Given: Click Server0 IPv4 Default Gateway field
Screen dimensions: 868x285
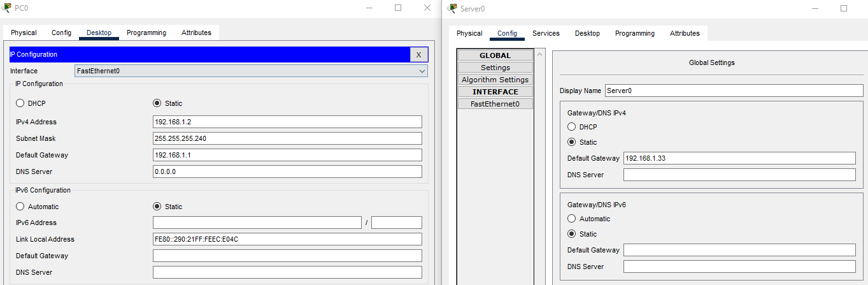Looking at the screenshot, I should pos(739,158).
